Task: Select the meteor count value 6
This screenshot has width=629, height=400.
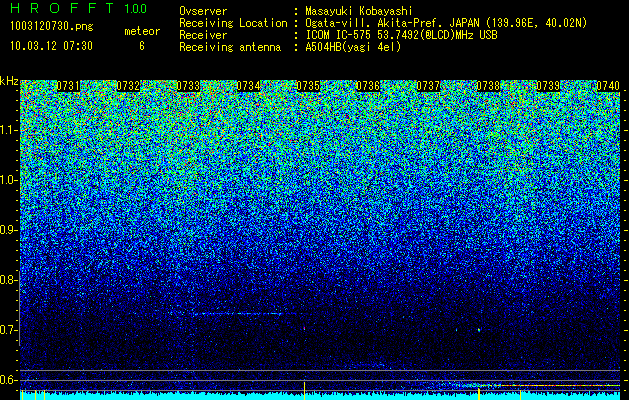Action: pyautogui.click(x=142, y=46)
